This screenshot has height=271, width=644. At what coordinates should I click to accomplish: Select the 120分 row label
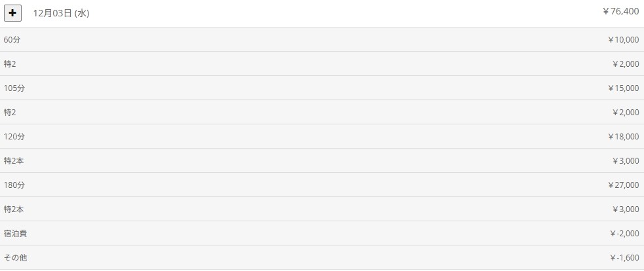(x=16, y=137)
